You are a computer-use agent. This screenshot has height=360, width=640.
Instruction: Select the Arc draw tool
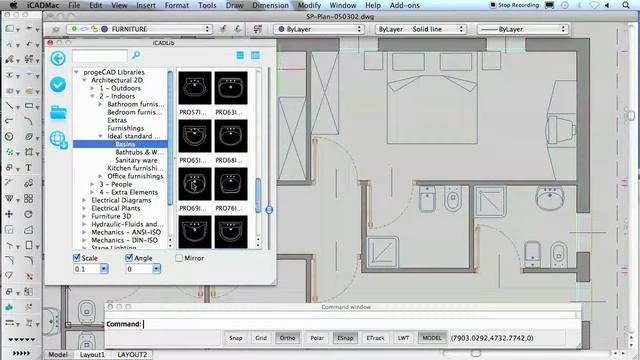(x=29, y=121)
